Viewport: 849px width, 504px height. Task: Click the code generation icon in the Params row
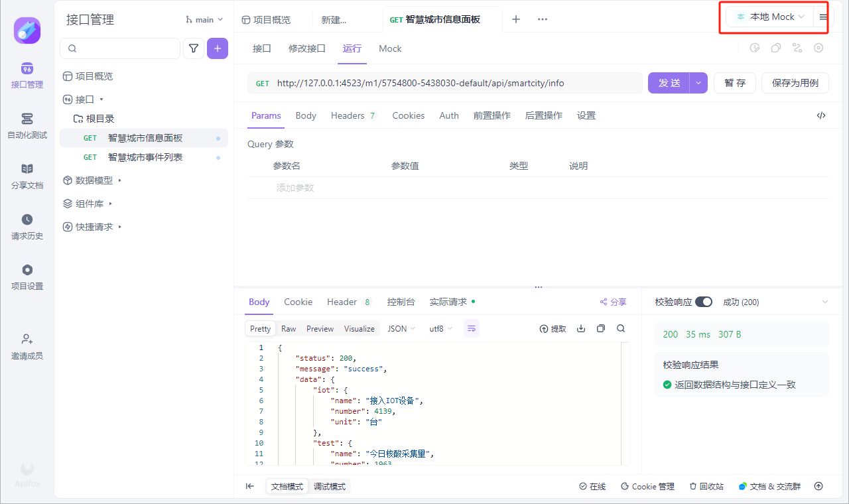pyautogui.click(x=821, y=115)
